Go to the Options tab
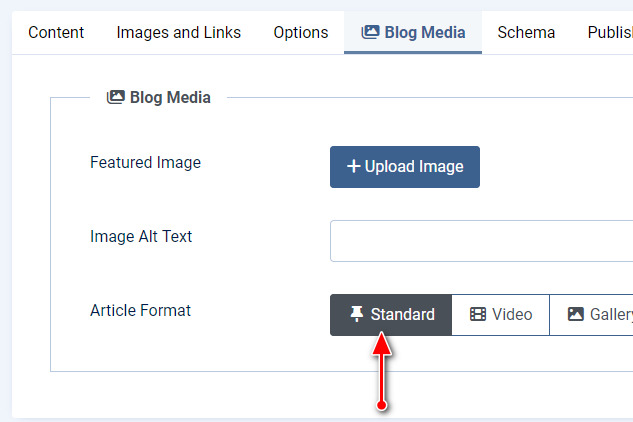The height and width of the screenshot is (422, 633). (x=300, y=33)
